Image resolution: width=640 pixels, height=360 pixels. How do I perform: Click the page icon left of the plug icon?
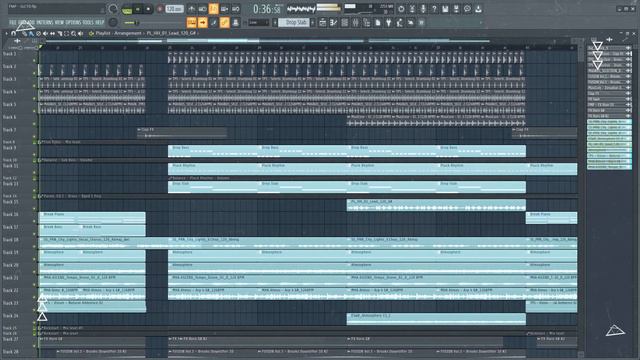tap(378, 22)
